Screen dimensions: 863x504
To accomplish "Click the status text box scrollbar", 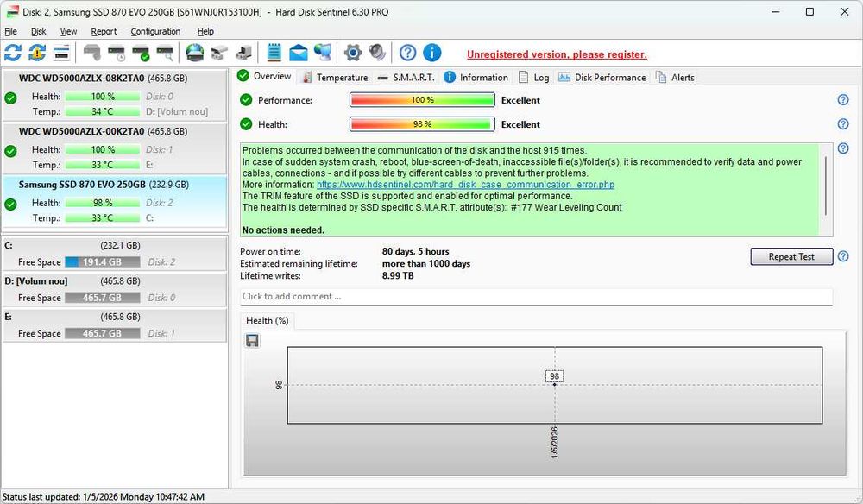I will click(826, 186).
